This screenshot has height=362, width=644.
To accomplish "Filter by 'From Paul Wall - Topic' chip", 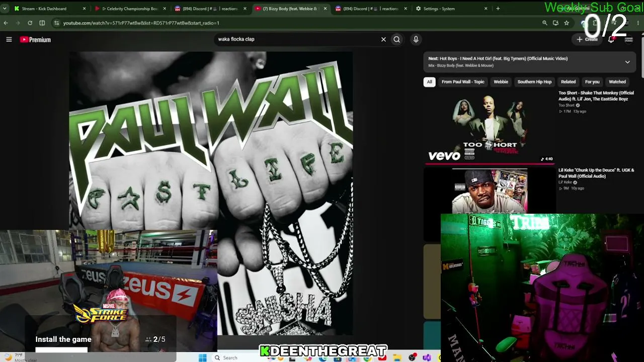I will (463, 82).
